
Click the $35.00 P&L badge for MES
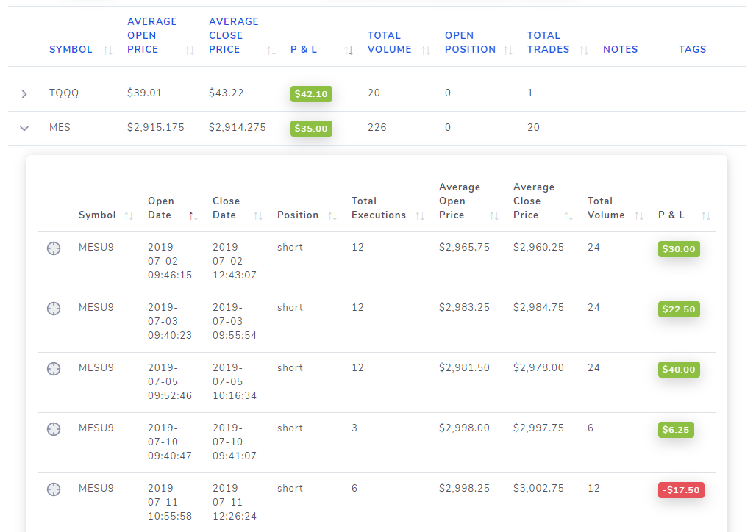[x=311, y=129]
